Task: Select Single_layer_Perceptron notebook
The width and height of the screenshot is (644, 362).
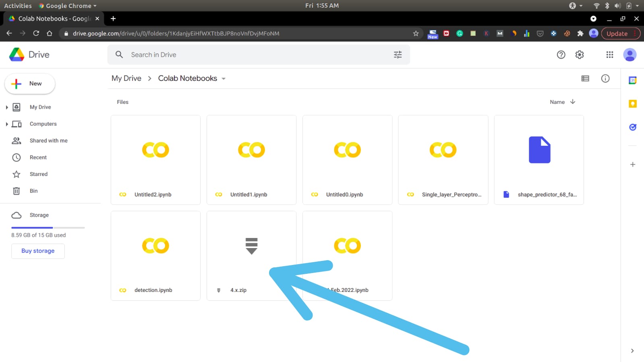Action: coord(443,160)
